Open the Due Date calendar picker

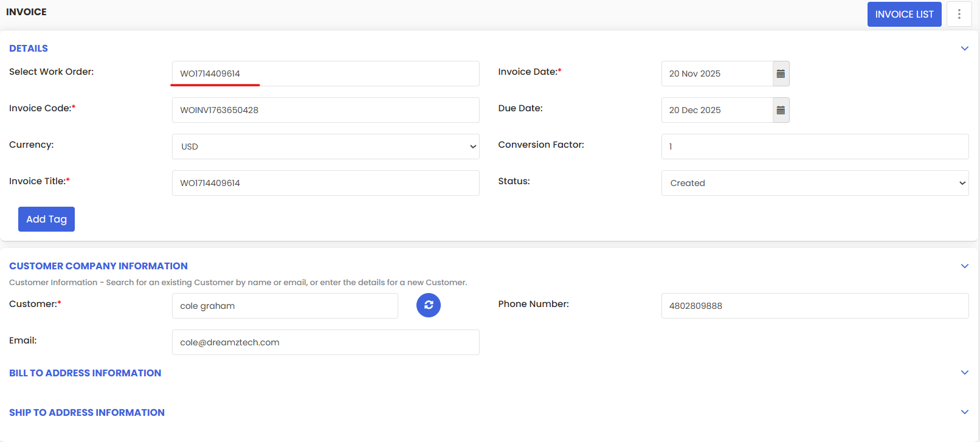tap(781, 110)
